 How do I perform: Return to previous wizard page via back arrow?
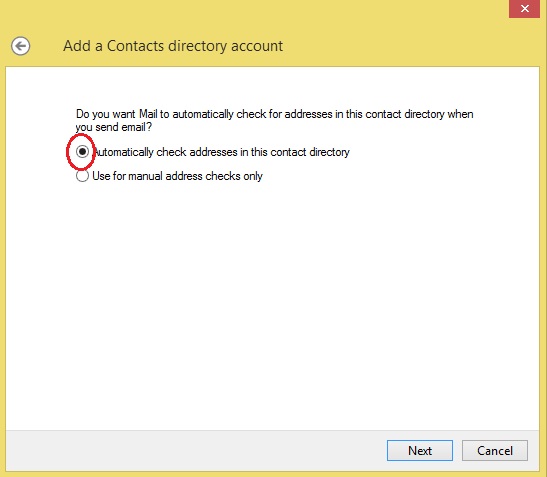tap(20, 46)
